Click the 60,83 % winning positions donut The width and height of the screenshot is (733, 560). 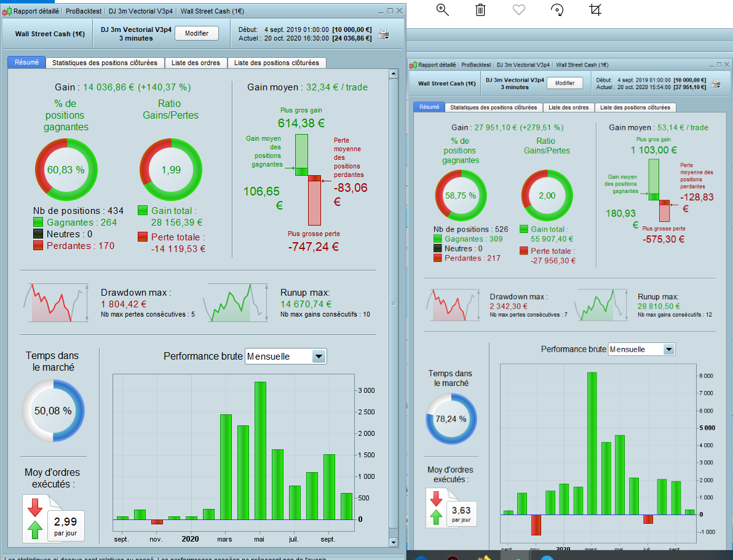tap(66, 170)
